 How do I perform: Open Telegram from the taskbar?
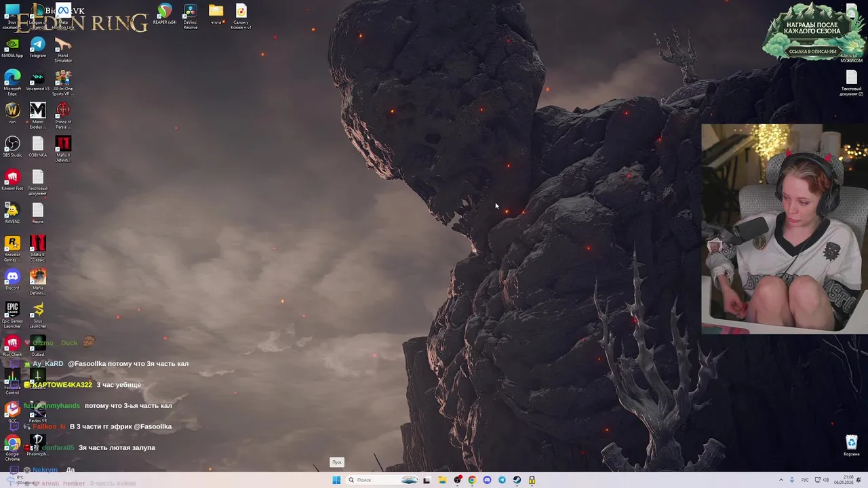(x=502, y=480)
